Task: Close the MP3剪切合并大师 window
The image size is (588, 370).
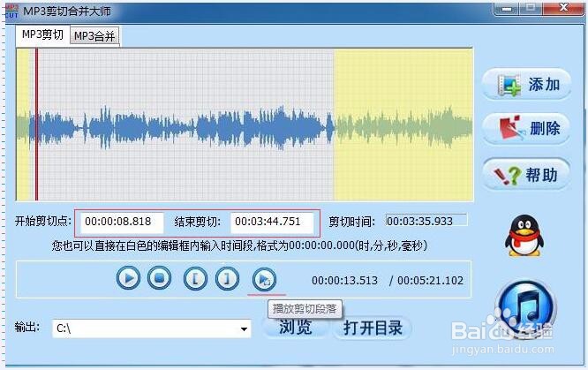Action: click(563, 8)
